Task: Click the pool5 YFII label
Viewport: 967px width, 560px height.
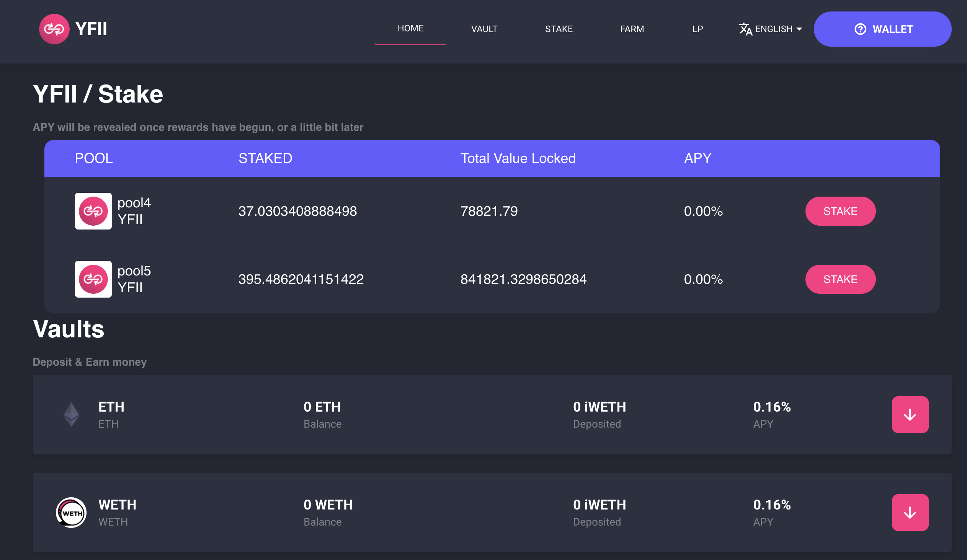Action: 134,279
